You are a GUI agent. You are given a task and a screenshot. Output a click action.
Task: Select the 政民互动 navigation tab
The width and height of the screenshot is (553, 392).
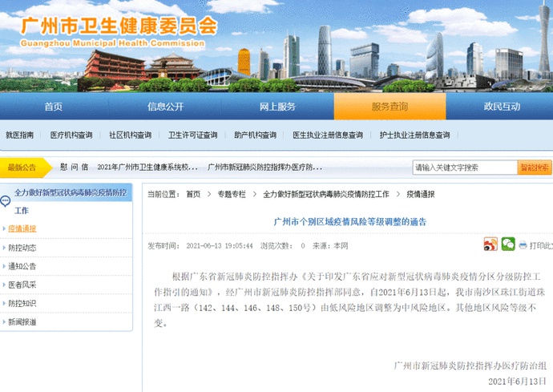[502, 107]
